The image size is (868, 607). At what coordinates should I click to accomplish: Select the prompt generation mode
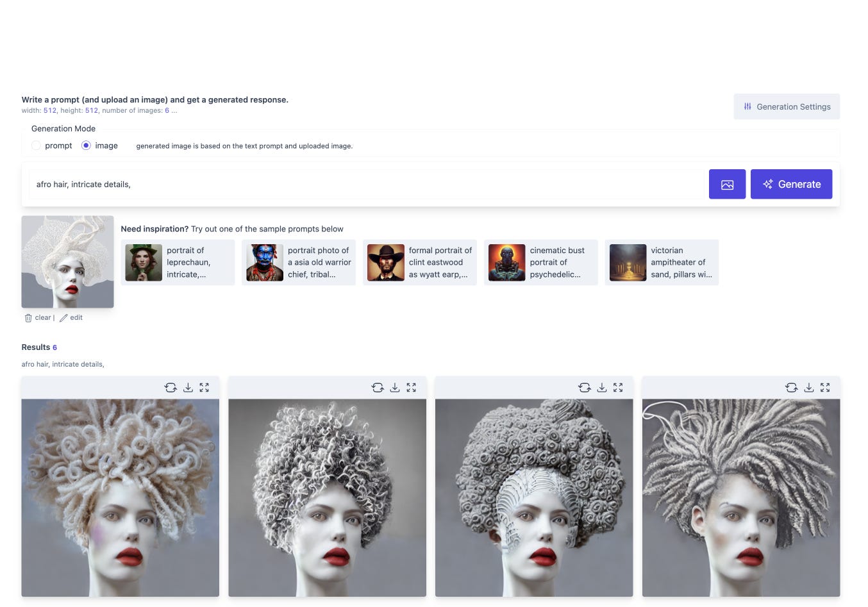tap(36, 146)
